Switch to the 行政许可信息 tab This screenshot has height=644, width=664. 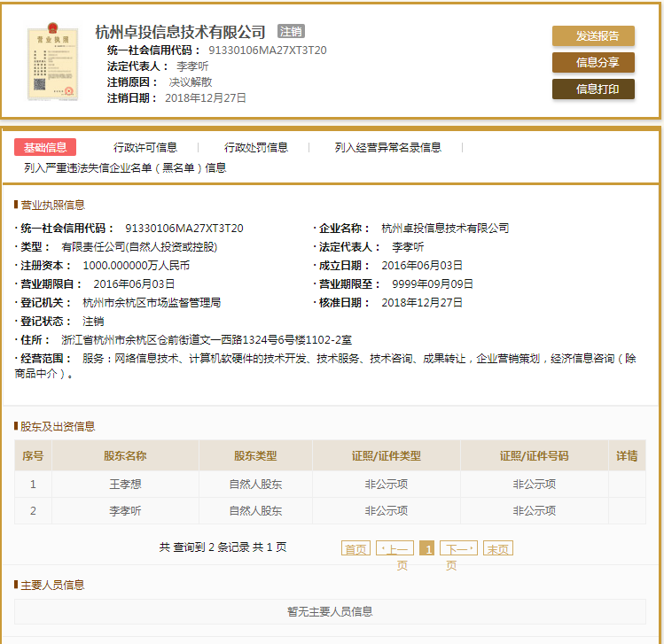[145, 148]
